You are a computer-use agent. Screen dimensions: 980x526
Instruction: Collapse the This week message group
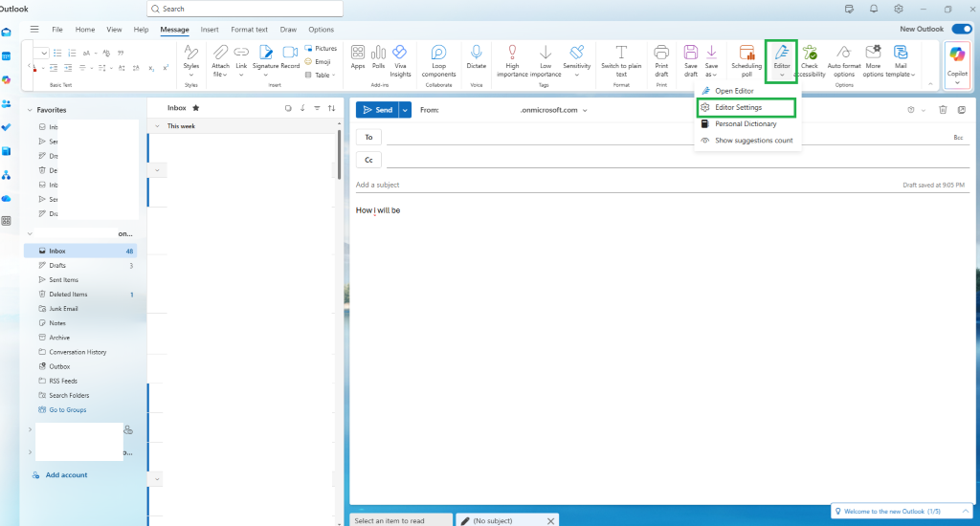coord(157,126)
